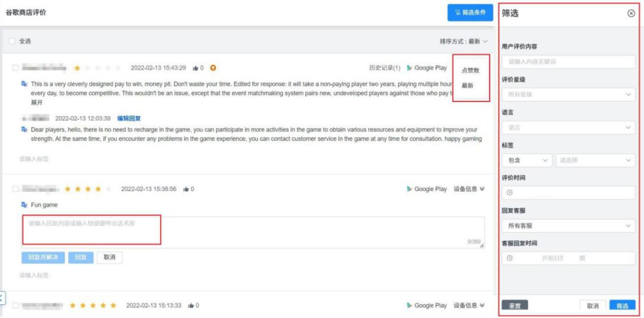Click Google Play icon on the 15:43:29 review

pos(410,68)
